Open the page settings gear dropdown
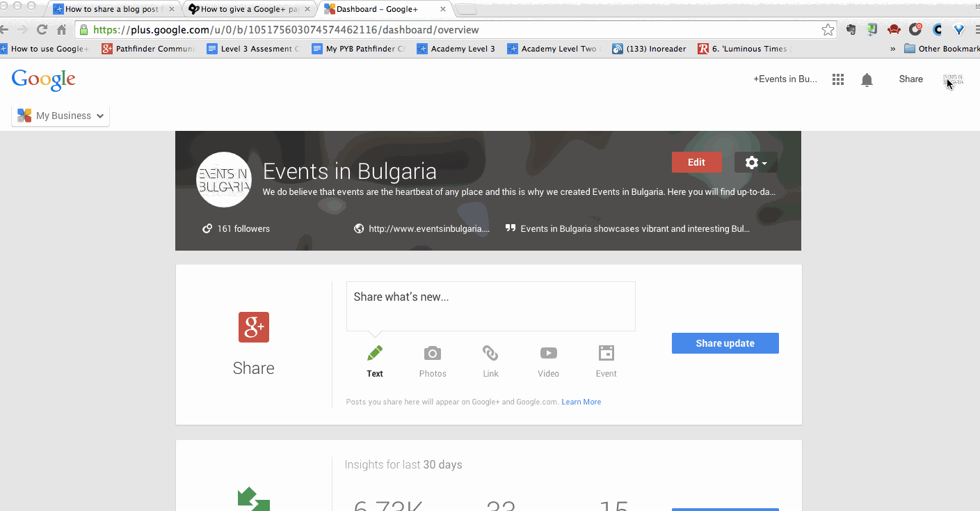The width and height of the screenshot is (980, 511). pyautogui.click(x=756, y=162)
